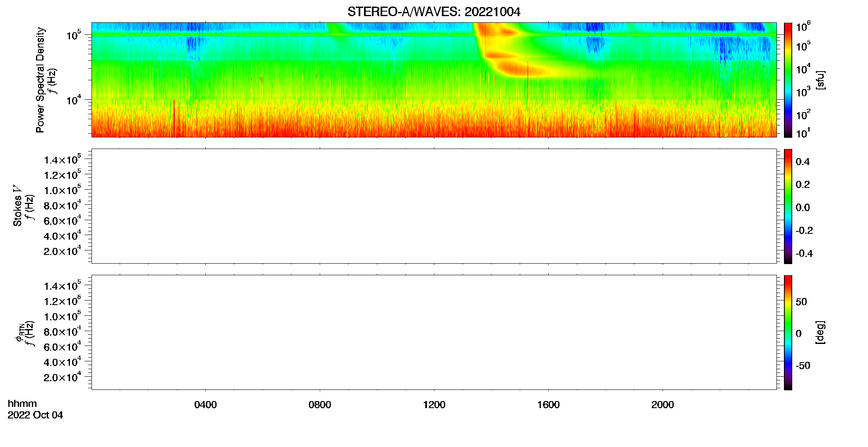Click the Stokes V color bar

(788, 206)
